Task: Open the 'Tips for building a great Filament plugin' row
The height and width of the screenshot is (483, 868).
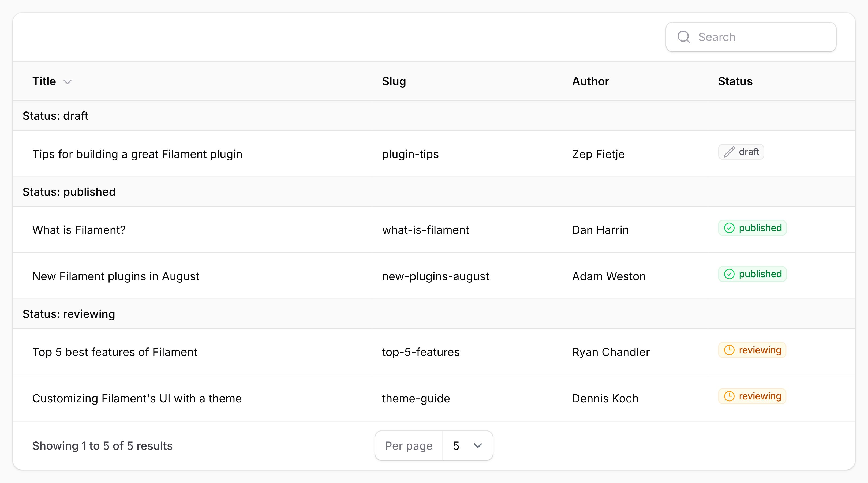Action: point(137,154)
